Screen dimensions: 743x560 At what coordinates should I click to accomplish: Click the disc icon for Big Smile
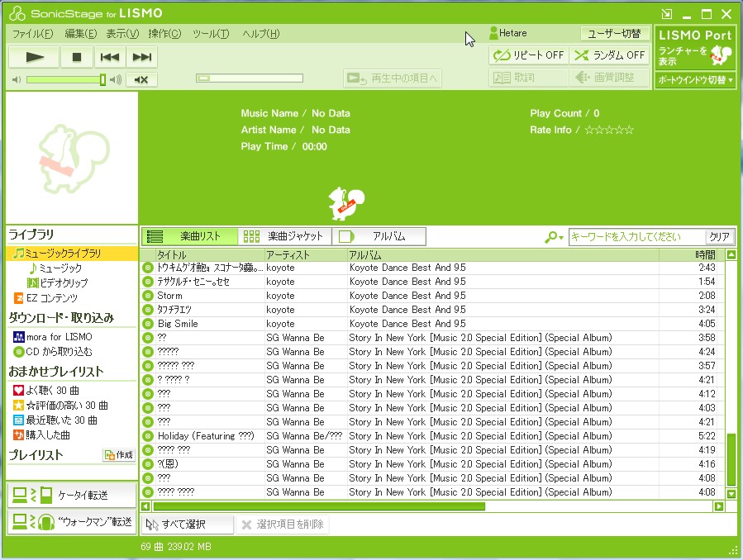[x=148, y=324]
